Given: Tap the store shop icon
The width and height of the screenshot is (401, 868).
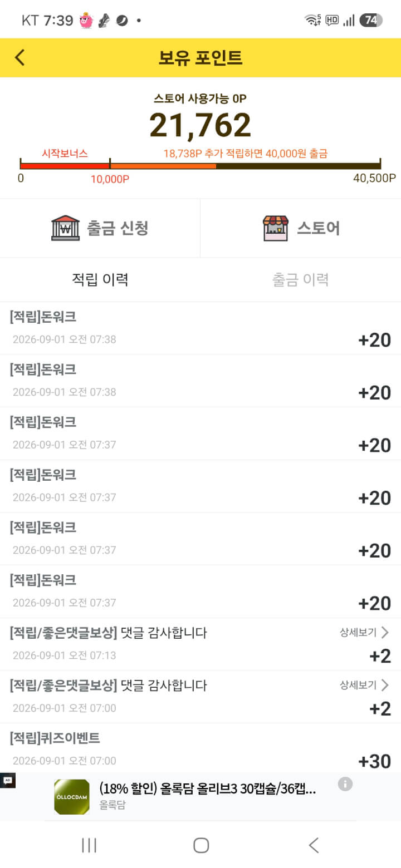Looking at the screenshot, I should coord(276,228).
